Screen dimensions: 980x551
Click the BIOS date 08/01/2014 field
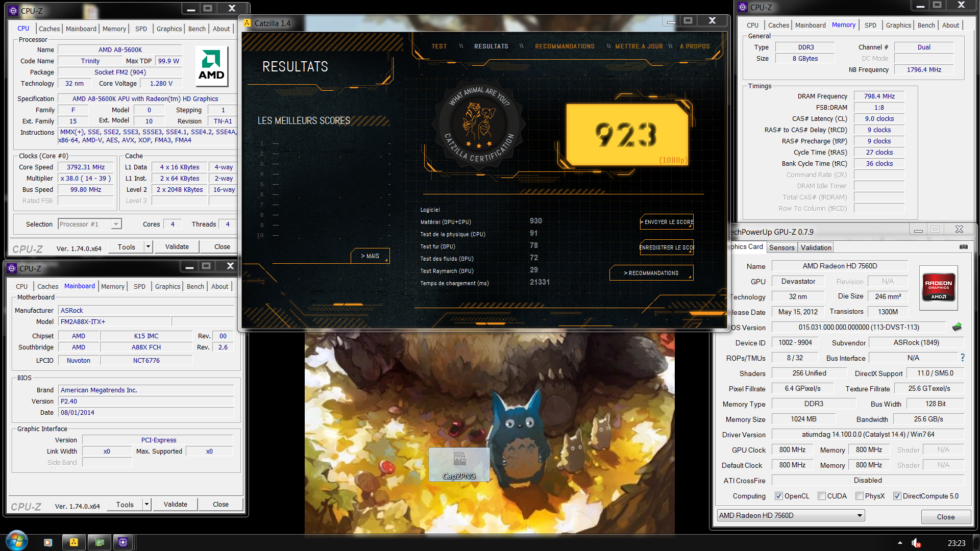point(146,412)
